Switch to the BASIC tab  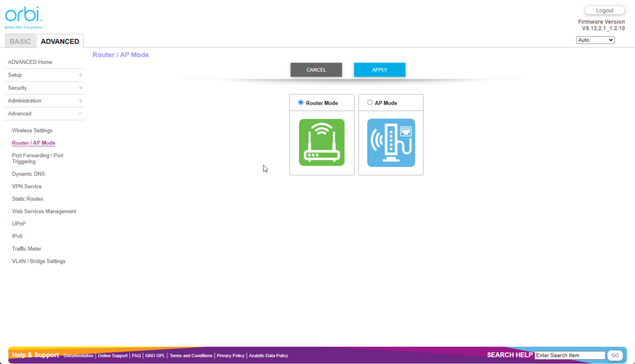coord(20,42)
